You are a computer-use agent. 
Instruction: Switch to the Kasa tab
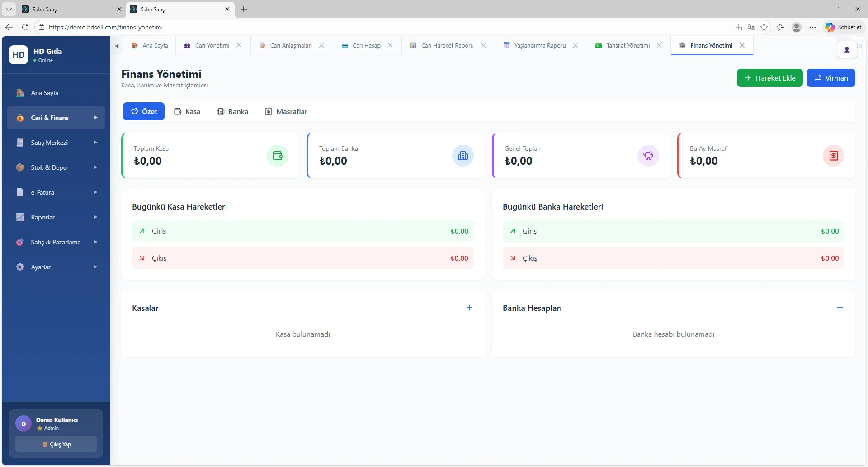(x=187, y=111)
